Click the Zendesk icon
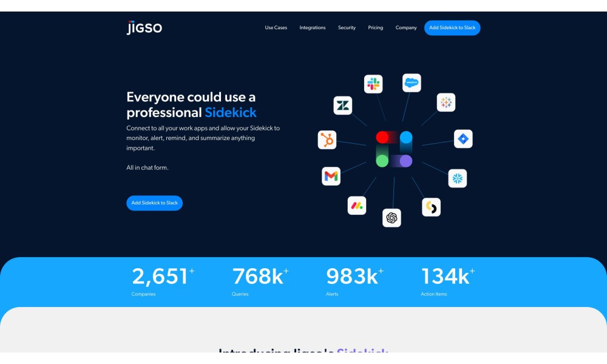This screenshot has height=364, width=607. 343,106
